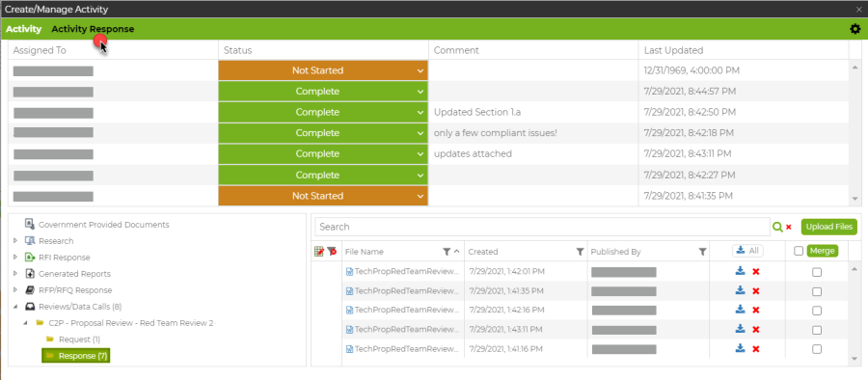Download the file created at 1:42:16 PM
Image resolution: width=868 pixels, height=380 pixels.
tap(740, 310)
